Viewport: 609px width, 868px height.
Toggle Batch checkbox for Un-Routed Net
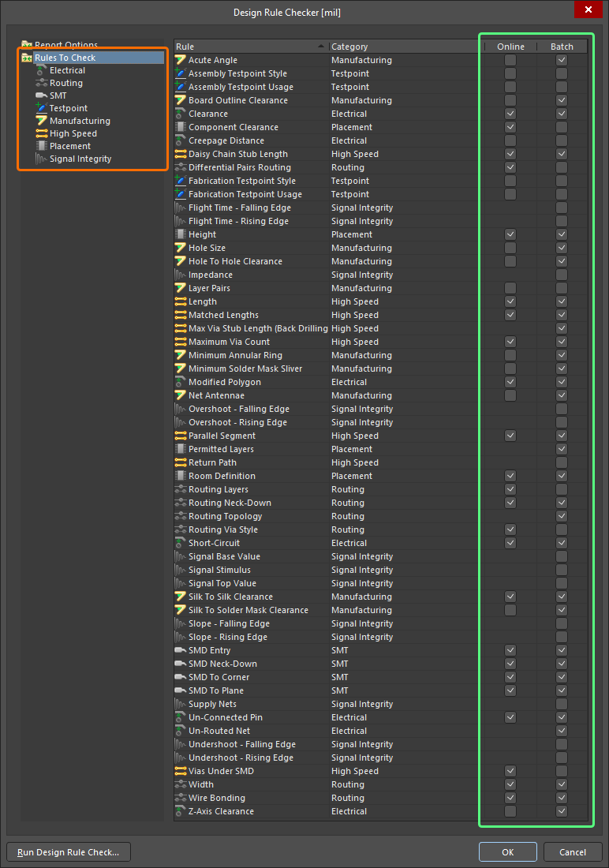(562, 731)
